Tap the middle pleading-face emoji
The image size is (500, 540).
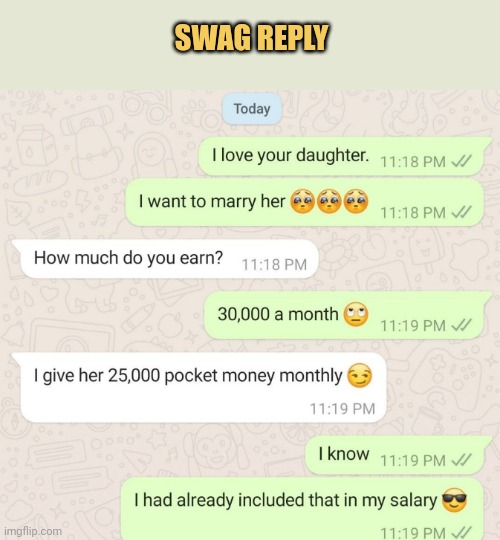click(329, 201)
